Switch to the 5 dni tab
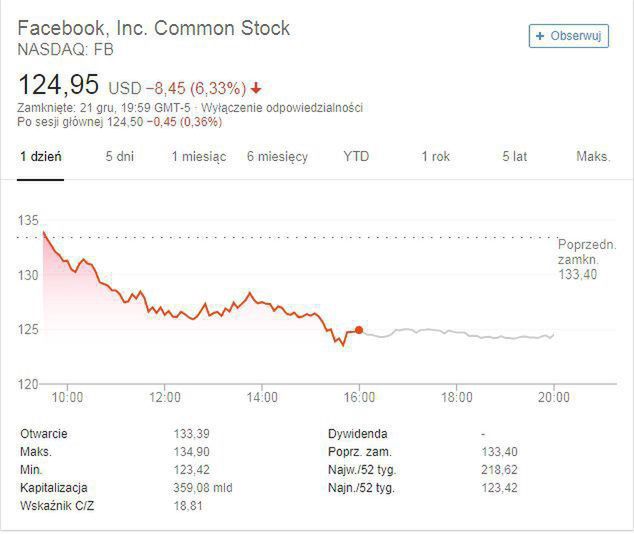The height and width of the screenshot is (534, 634). 120,157
